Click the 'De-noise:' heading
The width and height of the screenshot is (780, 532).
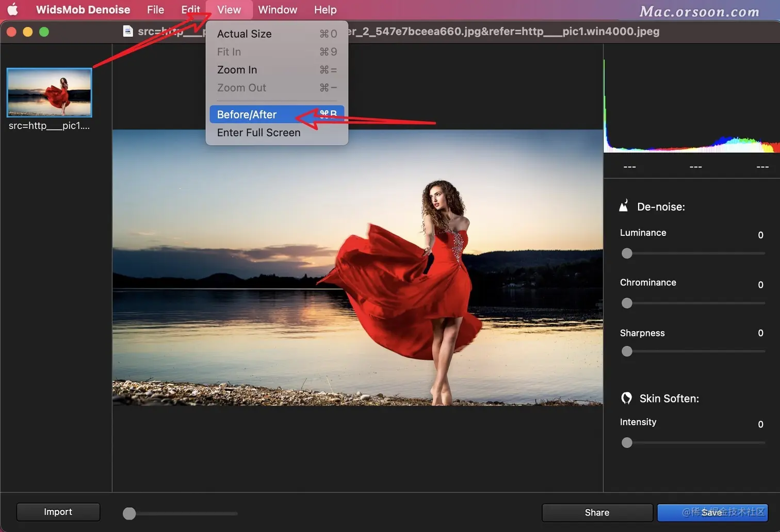[x=661, y=206]
